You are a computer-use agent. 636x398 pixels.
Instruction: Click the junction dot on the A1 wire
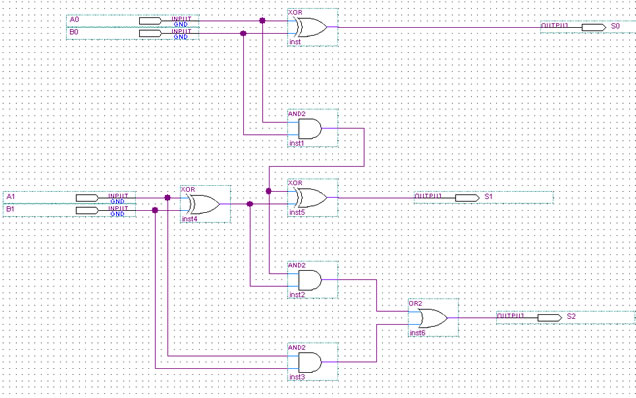pyautogui.click(x=168, y=198)
